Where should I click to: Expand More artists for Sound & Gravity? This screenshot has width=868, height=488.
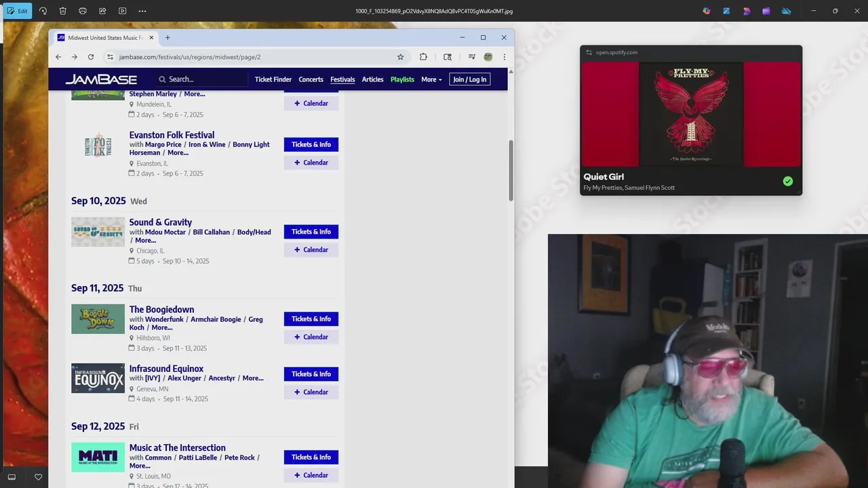[145, 240]
